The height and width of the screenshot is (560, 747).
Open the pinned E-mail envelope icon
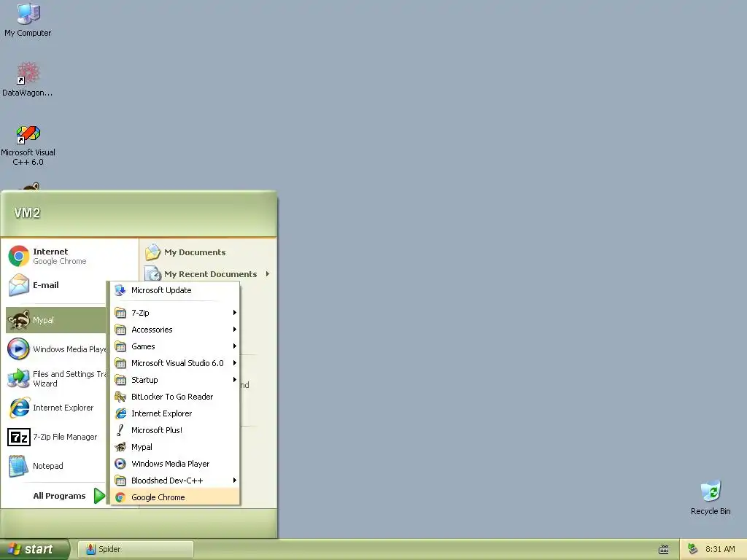19,285
